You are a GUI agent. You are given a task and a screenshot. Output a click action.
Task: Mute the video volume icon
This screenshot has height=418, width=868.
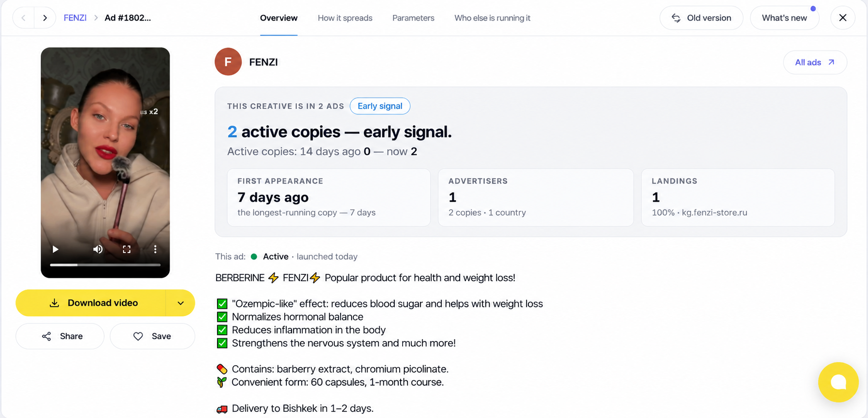pos(98,249)
